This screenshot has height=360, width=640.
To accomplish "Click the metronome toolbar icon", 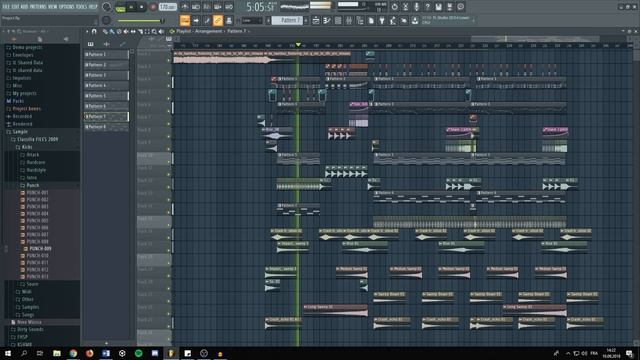I will 184,7.
